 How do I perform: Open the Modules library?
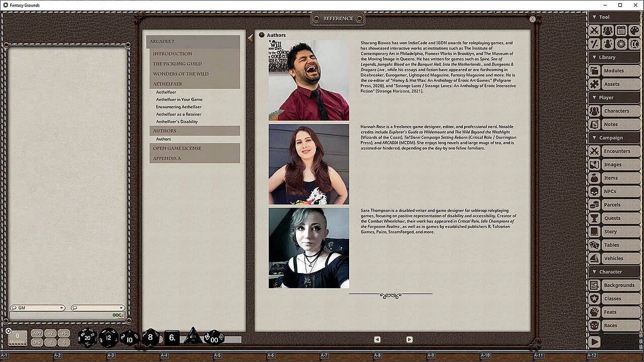tap(620, 71)
